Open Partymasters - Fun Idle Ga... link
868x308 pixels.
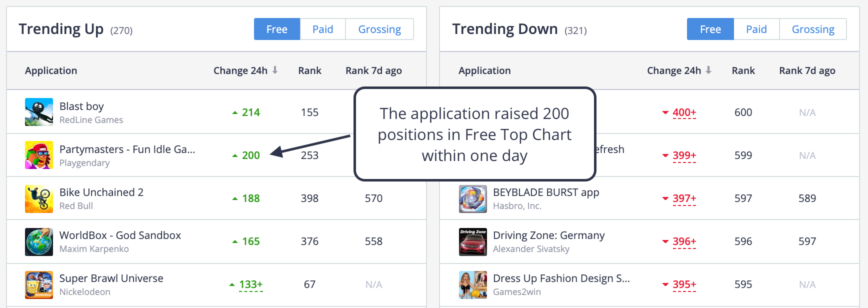(127, 149)
